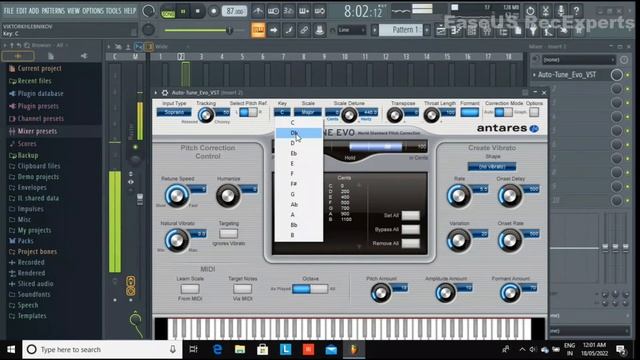The height and width of the screenshot is (360, 640).
Task: Toggle the Target Notes Via MIDI button
Action: (242, 289)
